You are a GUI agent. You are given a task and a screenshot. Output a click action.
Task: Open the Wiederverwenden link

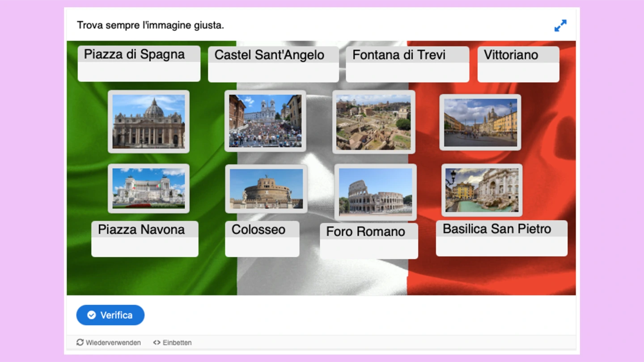109,342
